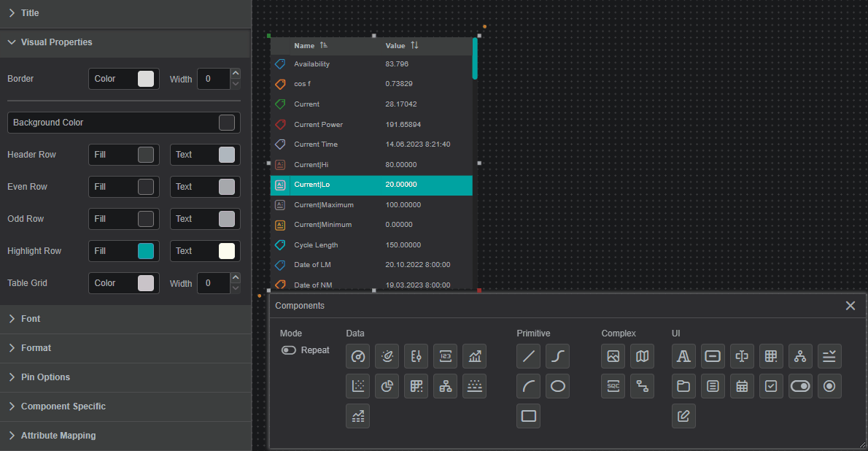Add the text list box UI component
This screenshot has height=451, width=868.
coord(713,386)
